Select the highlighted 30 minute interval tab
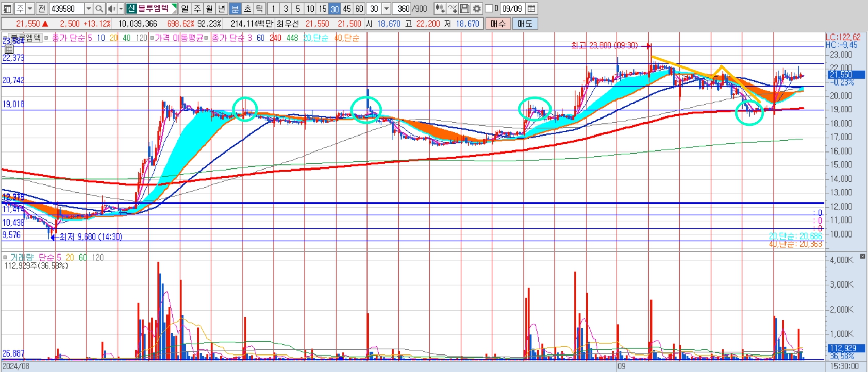The height and width of the screenshot is (372, 868). point(335,9)
